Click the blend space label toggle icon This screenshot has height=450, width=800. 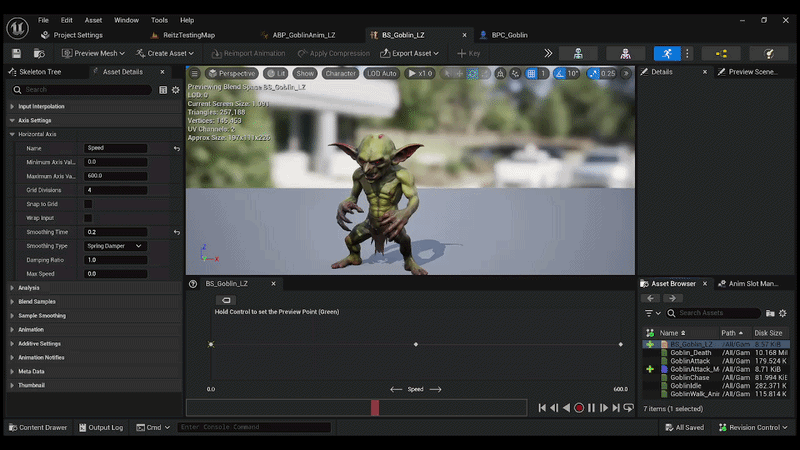tap(226, 300)
